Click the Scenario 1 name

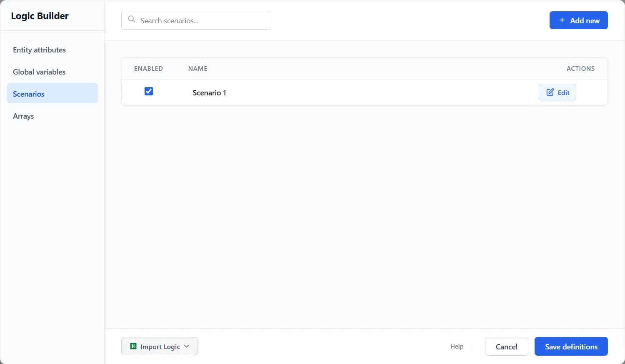(209, 92)
